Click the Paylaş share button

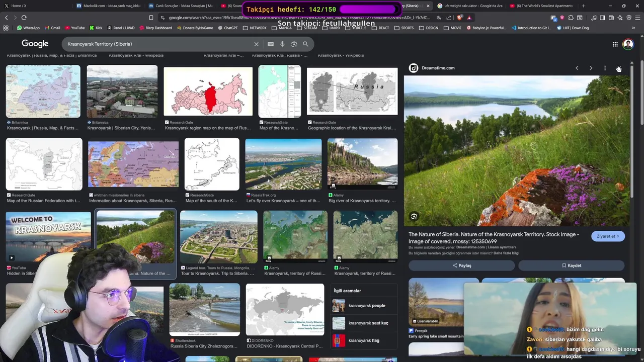461,265
